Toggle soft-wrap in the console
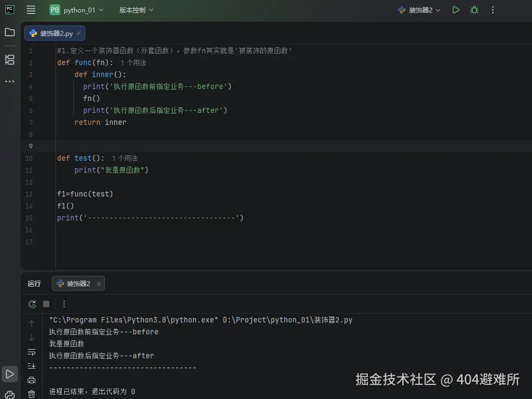This screenshot has height=399, width=532. click(32, 352)
